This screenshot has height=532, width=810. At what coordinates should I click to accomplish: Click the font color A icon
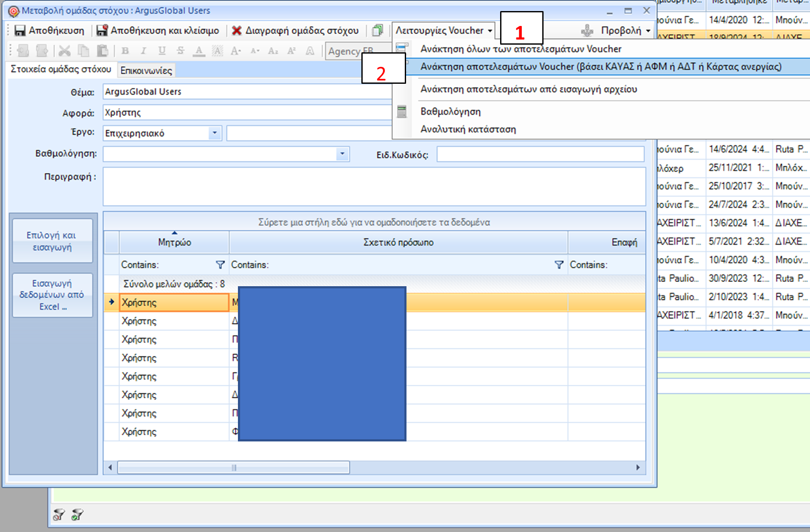pos(199,51)
